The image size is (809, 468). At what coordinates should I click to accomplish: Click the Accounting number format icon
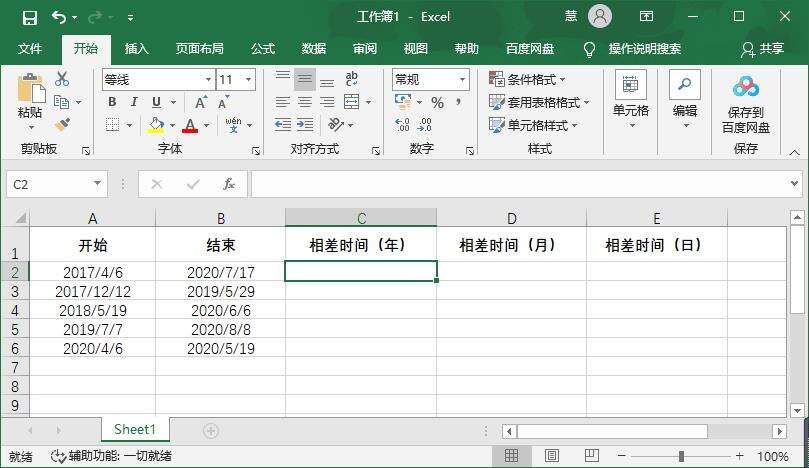coord(403,101)
